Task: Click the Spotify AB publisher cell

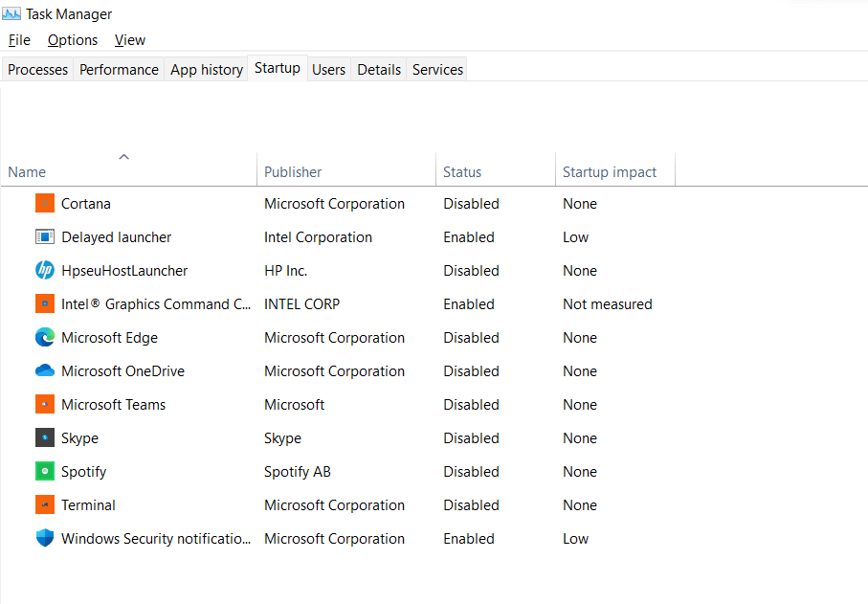Action: pos(298,472)
